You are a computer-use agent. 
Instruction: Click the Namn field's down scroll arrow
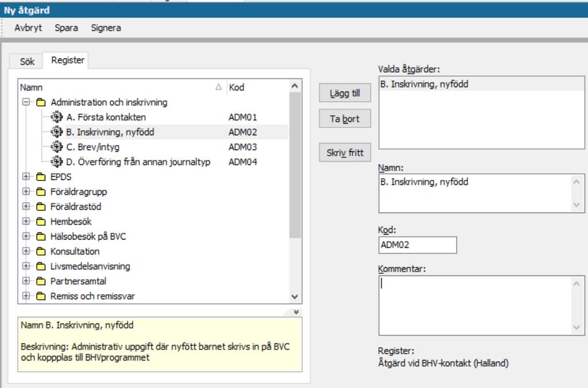point(577,205)
